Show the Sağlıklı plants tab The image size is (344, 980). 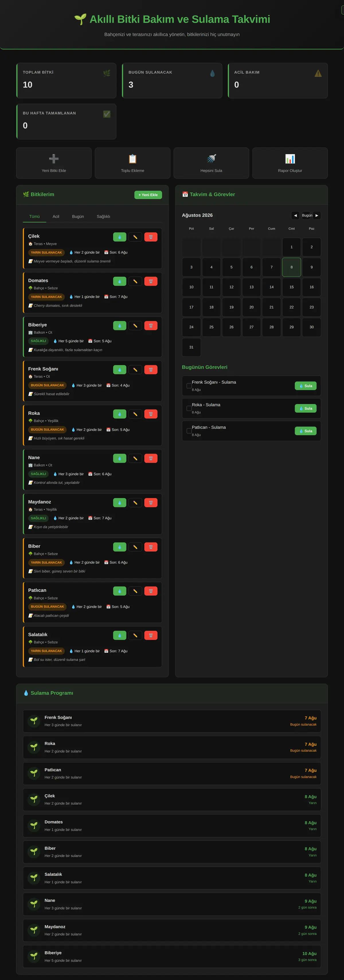click(x=103, y=216)
